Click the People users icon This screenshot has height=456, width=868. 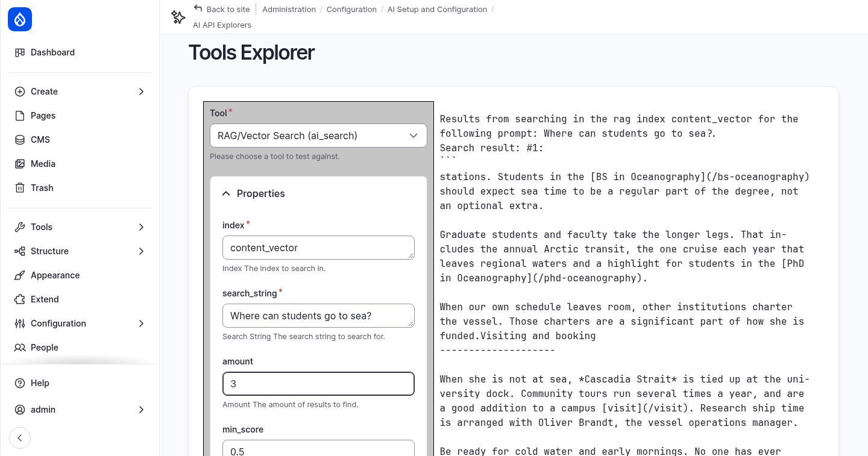pos(20,348)
